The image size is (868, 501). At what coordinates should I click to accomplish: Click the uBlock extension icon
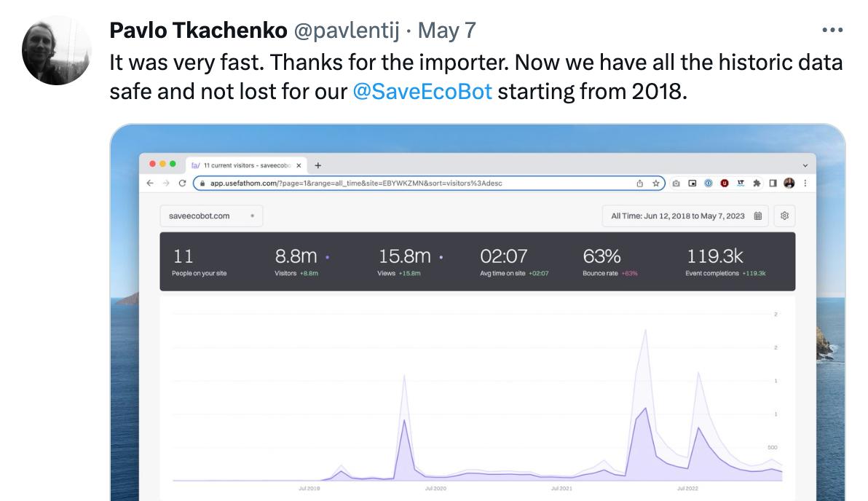click(725, 184)
